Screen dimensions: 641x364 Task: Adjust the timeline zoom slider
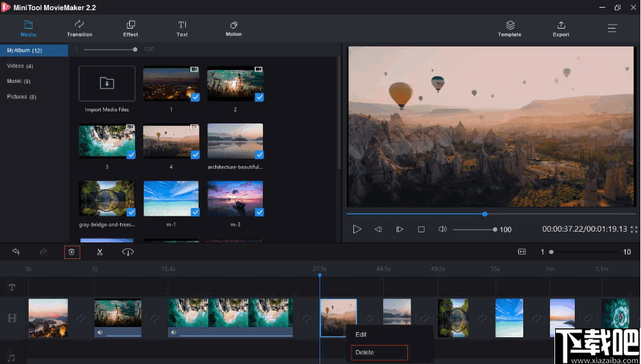pos(551,252)
